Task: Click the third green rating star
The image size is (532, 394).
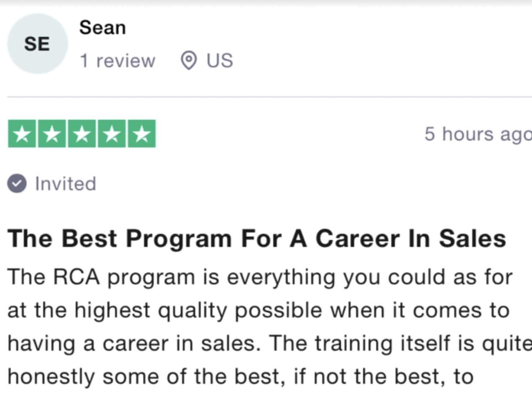Action: (x=82, y=134)
